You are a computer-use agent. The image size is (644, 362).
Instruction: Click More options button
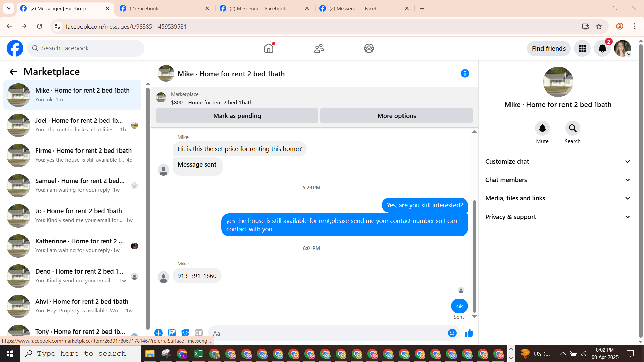(396, 116)
